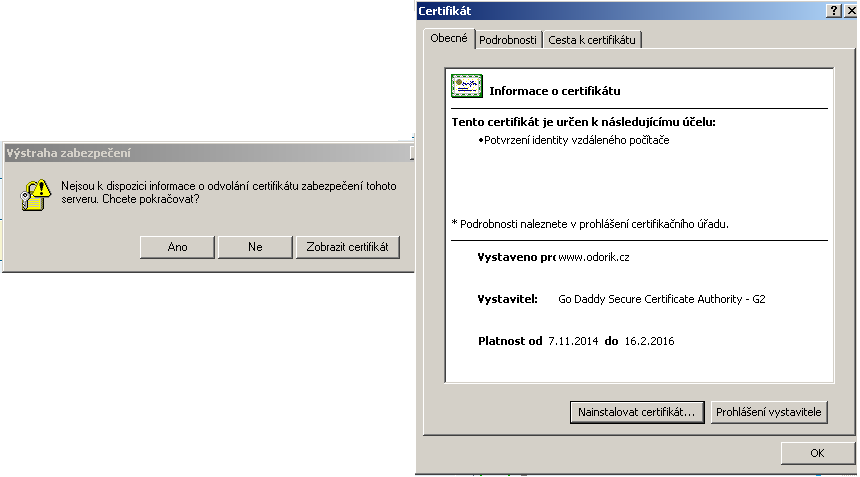This screenshot has height=477, width=860.
Task: Open the Cesta k certifikátu tab
Action: (x=592, y=40)
